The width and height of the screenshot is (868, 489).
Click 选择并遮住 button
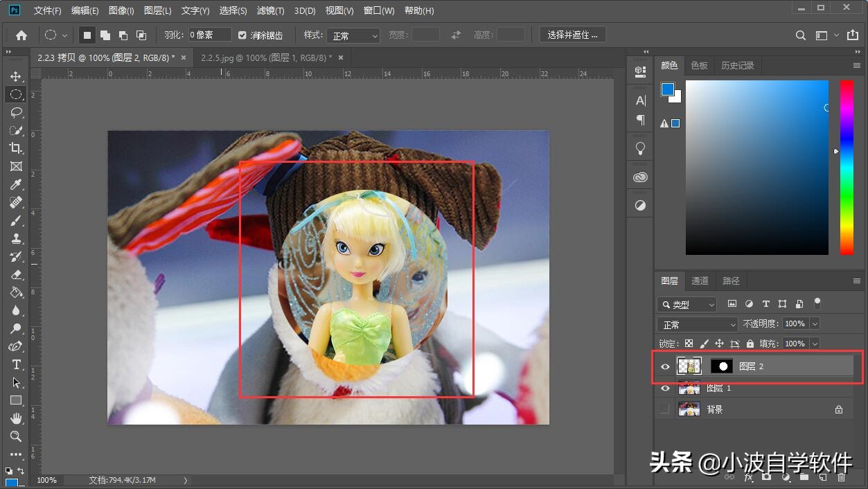[x=573, y=35]
